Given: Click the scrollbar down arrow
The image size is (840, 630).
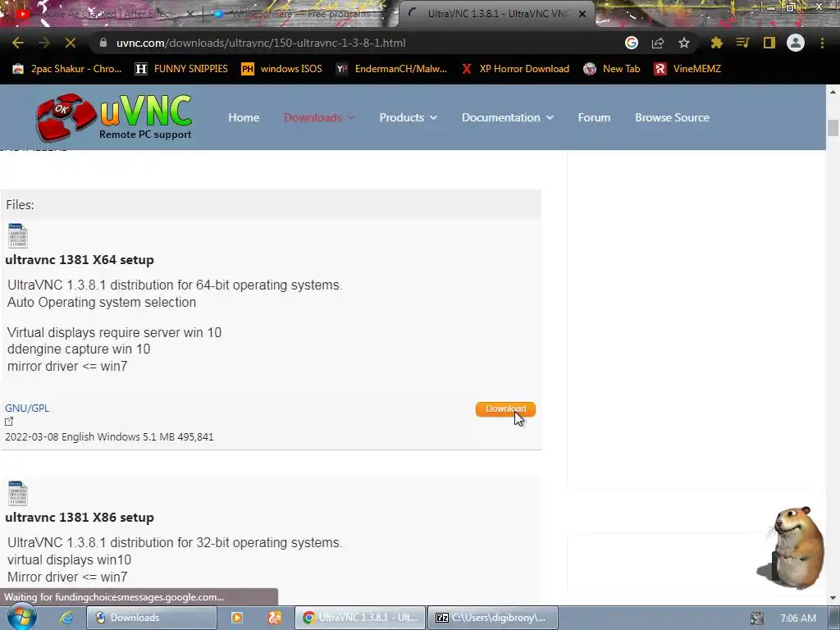Looking at the screenshot, I should (833, 597).
